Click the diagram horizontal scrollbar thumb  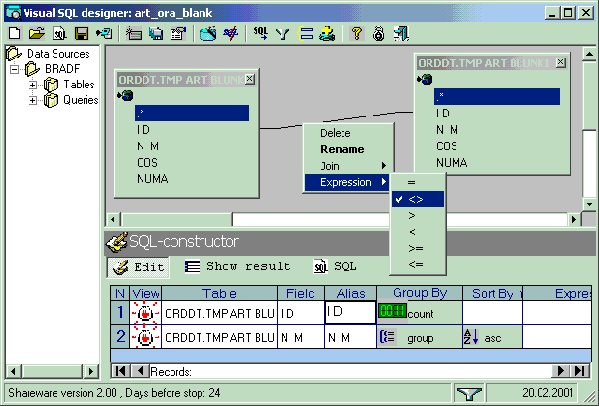(x=177, y=219)
